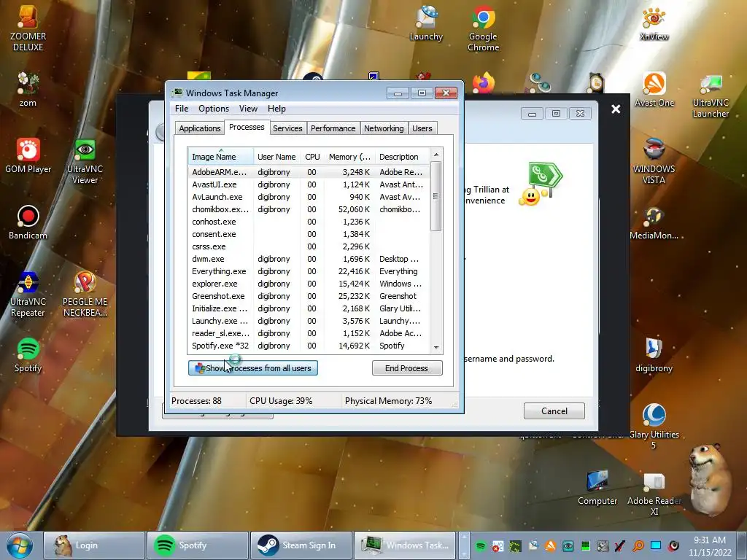Sort processes by Description column header
This screenshot has width=747, height=560.
pyautogui.click(x=402, y=157)
